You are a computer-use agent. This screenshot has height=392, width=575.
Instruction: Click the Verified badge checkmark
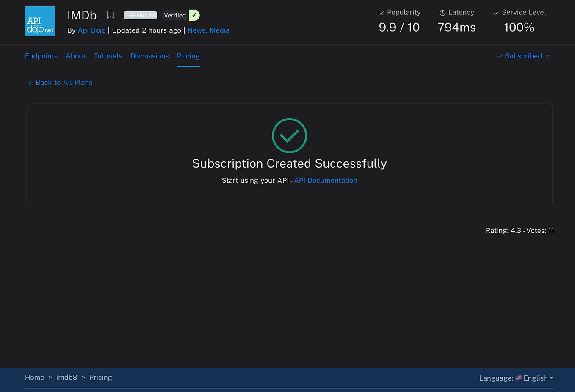click(194, 15)
